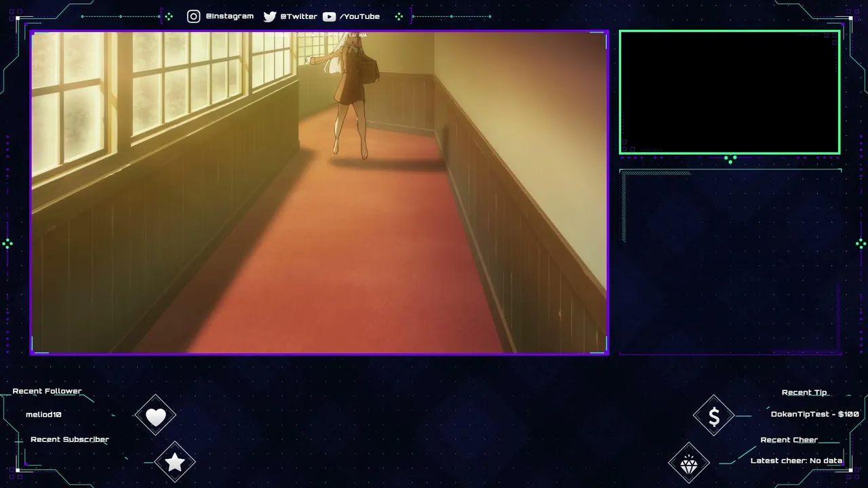Click the anime hallway video feed

pyautogui.click(x=319, y=192)
